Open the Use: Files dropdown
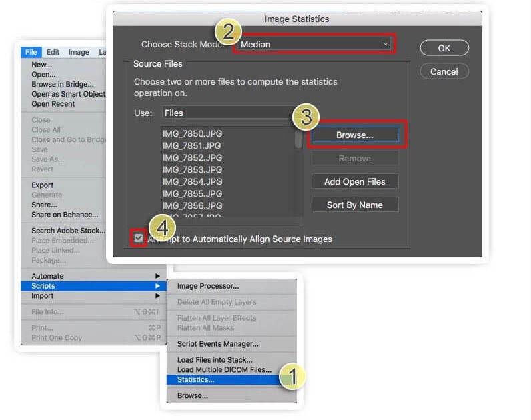The width and height of the screenshot is (531, 420). pyautogui.click(x=227, y=113)
